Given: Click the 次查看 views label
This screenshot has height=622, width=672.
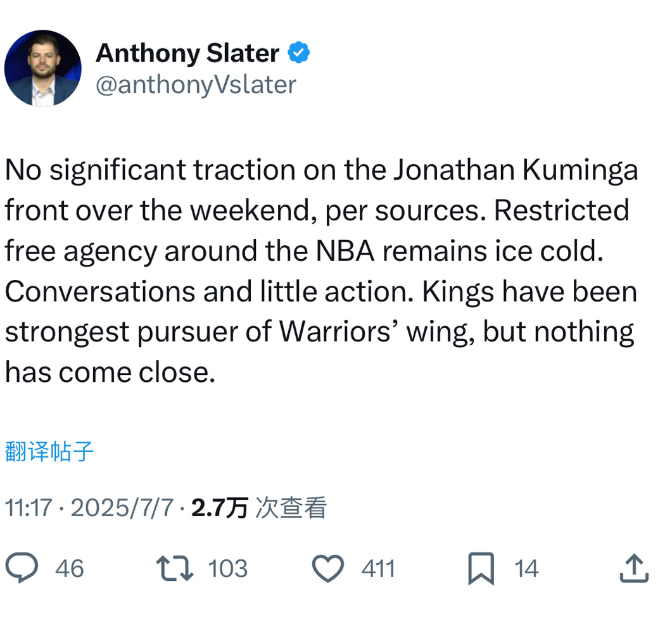Looking at the screenshot, I should coord(291,508).
